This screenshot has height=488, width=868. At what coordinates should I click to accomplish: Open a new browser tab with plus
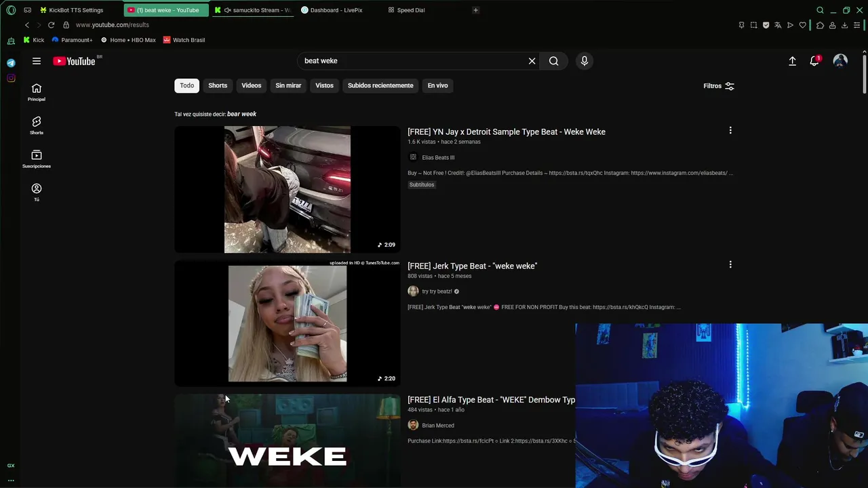[475, 10]
